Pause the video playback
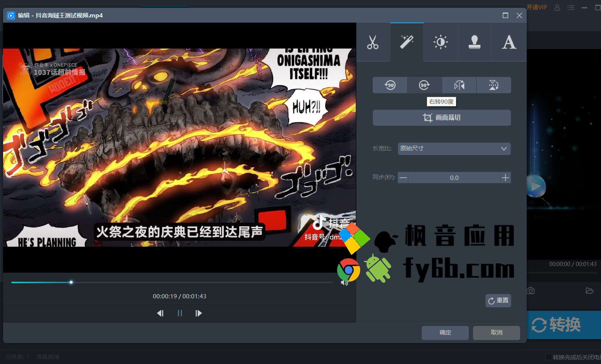This screenshot has height=364, width=601. pos(180,313)
